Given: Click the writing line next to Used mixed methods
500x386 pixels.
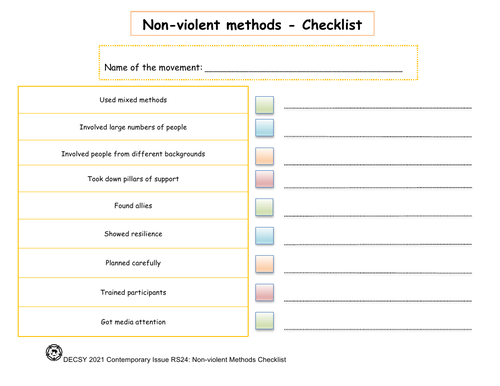Looking at the screenshot, I should point(378,108).
